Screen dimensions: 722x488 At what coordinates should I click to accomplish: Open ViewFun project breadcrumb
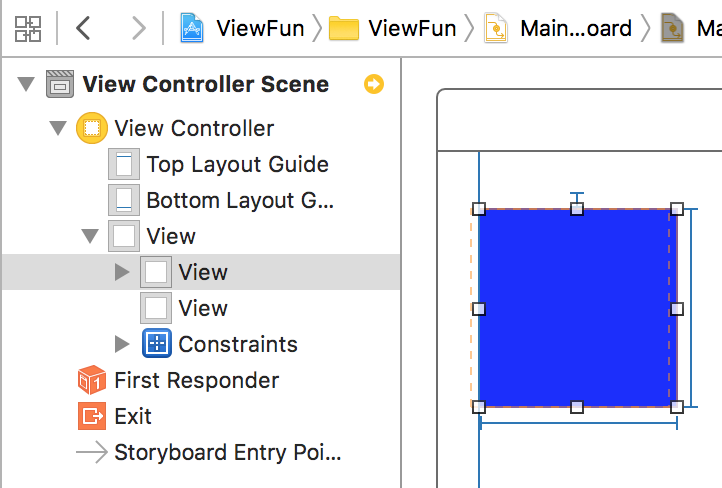[x=260, y=29]
